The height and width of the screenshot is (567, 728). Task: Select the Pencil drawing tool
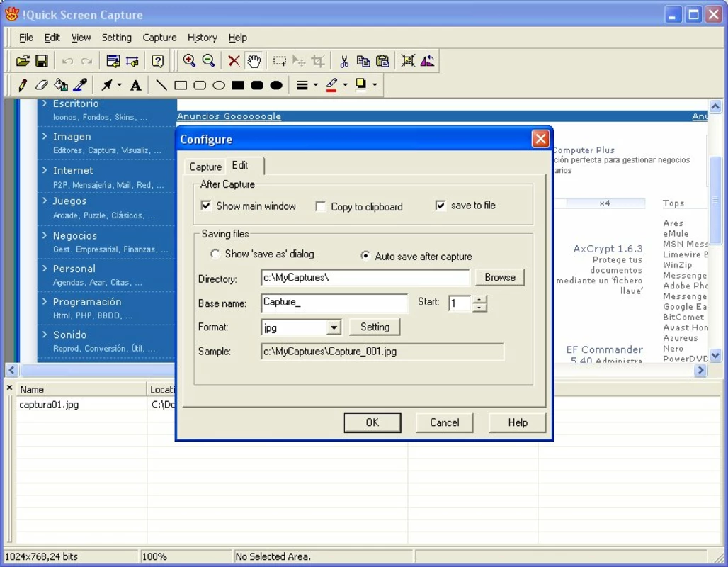tap(22, 85)
